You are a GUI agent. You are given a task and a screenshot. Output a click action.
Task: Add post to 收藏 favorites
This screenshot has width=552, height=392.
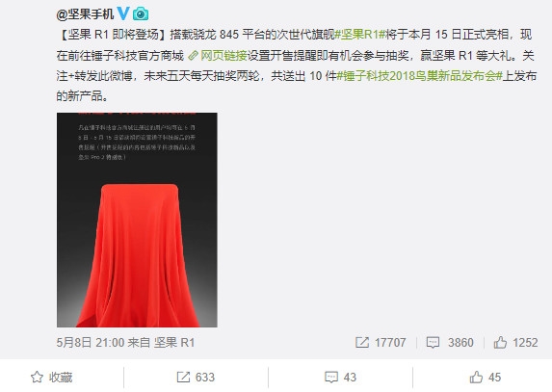point(51,377)
